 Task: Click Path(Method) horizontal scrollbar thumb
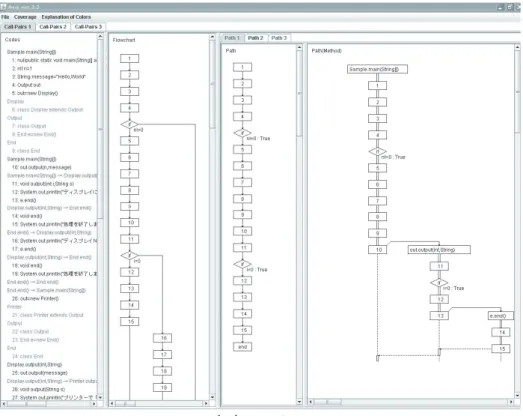327,402
